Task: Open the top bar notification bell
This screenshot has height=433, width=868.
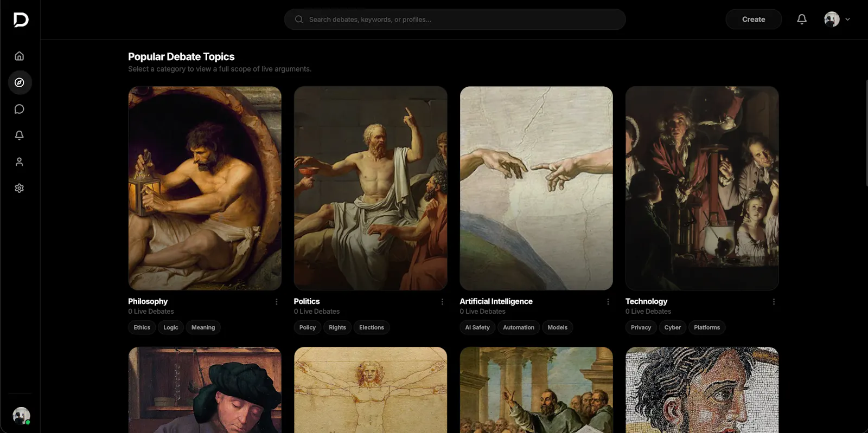Action: point(802,20)
